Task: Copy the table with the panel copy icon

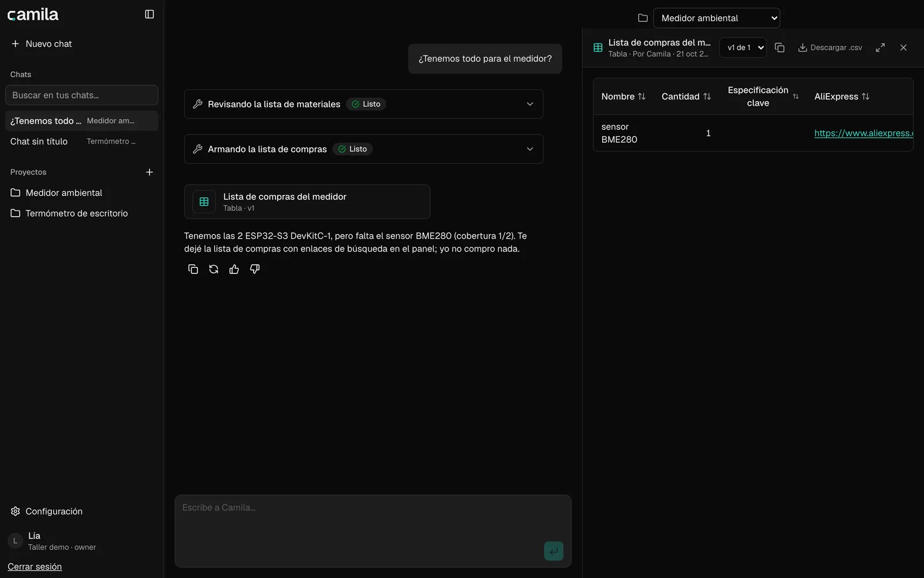Action: point(780,47)
